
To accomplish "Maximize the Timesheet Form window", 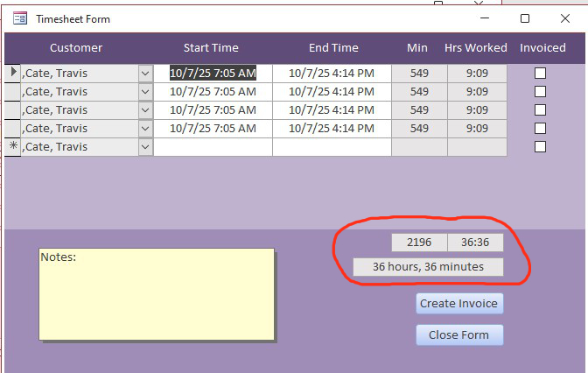I will tap(525, 18).
